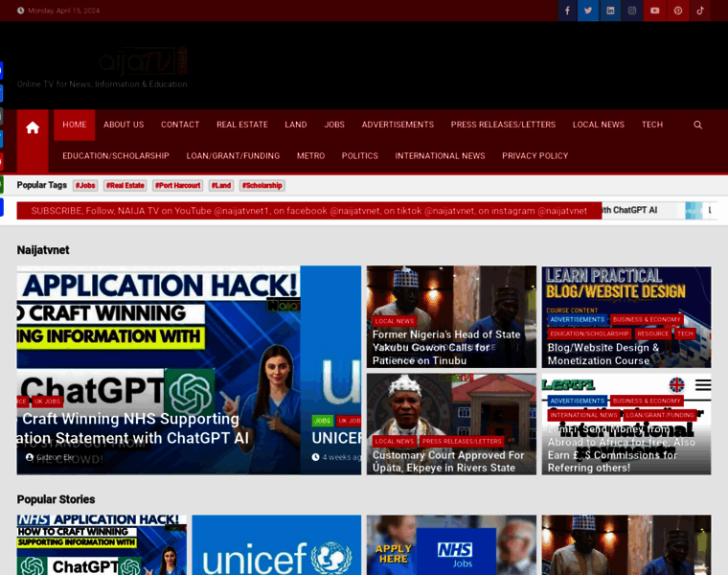The width and height of the screenshot is (728, 575).
Task: Click LOCAL NEWS tag on Gowon article
Action: [x=395, y=321]
